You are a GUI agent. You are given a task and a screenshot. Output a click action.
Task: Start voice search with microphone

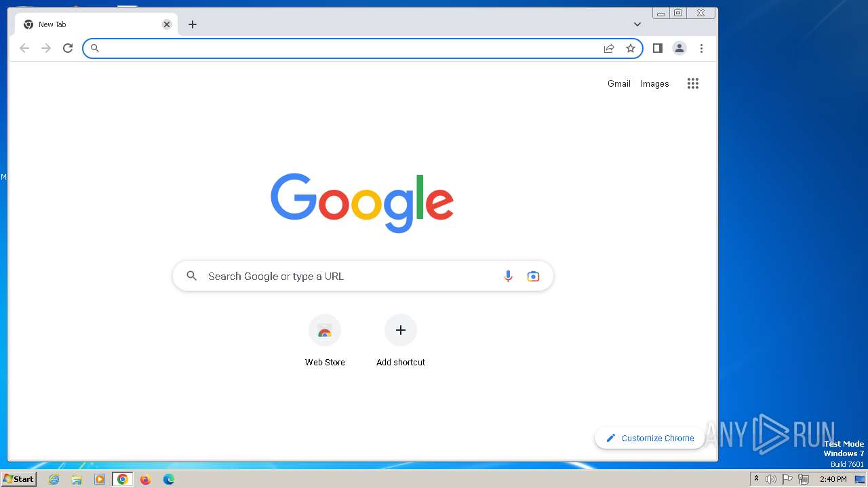[508, 276]
